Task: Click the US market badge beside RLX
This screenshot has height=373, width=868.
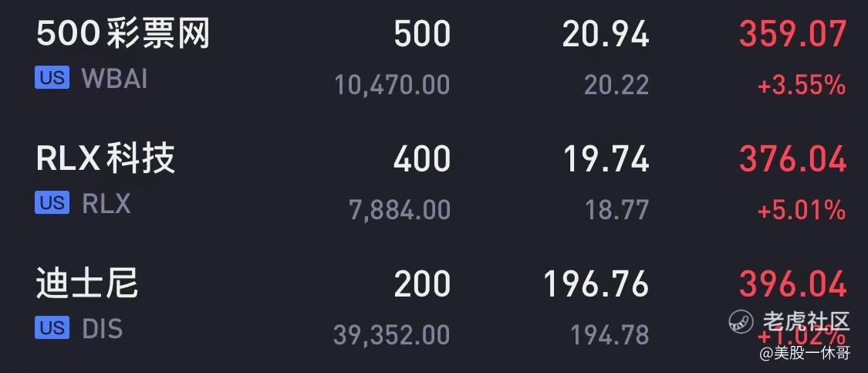Action: (x=52, y=203)
